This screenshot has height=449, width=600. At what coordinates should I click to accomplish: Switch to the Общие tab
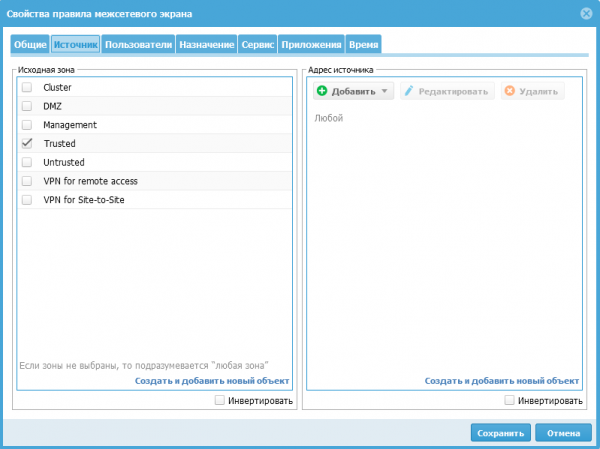tap(29, 44)
